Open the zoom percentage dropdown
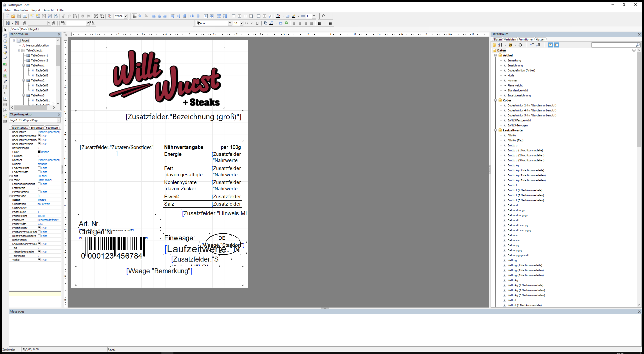This screenshot has width=644, height=354. (x=125, y=16)
